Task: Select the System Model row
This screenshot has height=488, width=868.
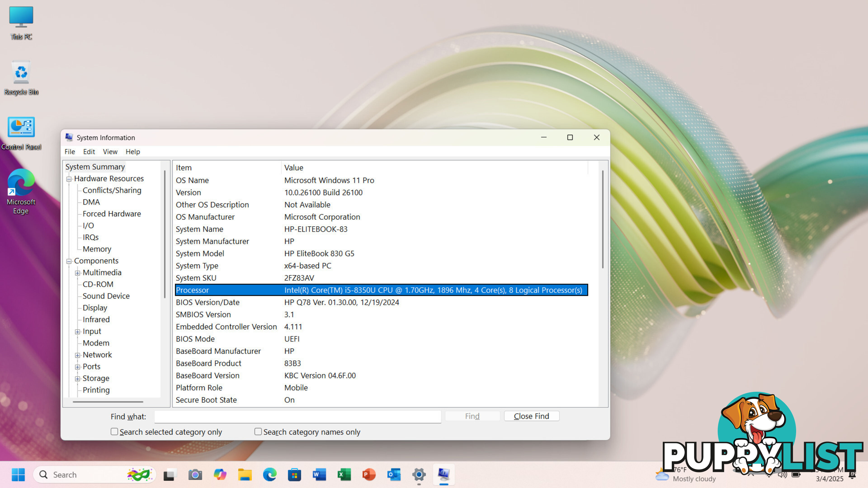Action: (381, 253)
